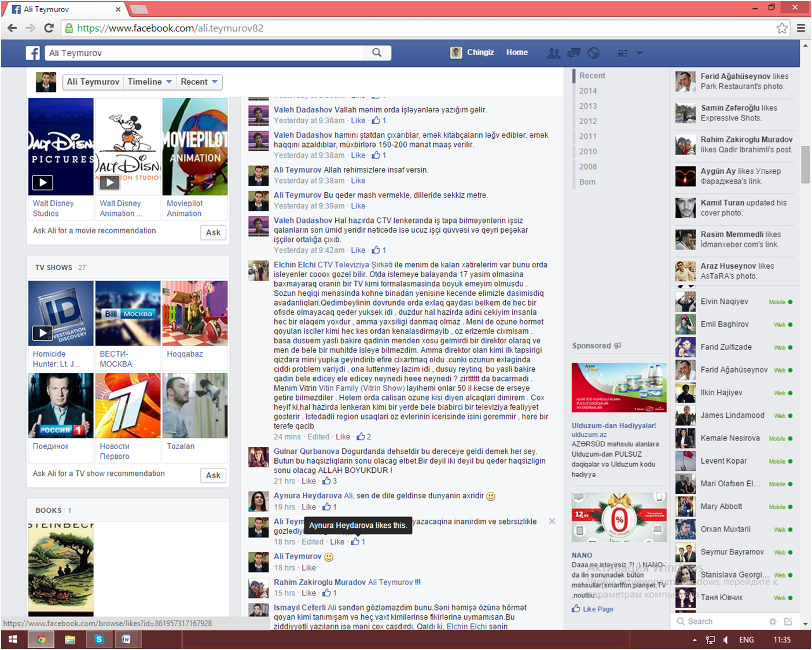Click Ask for a movie recommendation

213,233
